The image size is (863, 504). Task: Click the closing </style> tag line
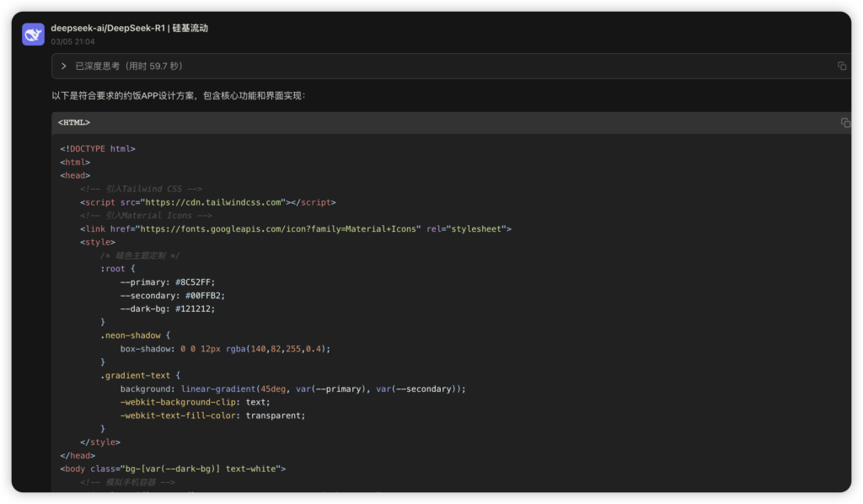click(x=100, y=442)
